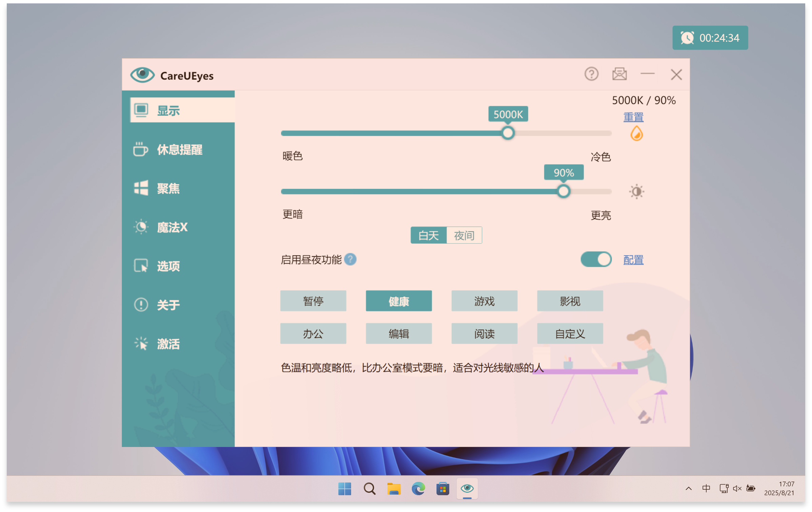Select the 游戏 game preset
The width and height of the screenshot is (812, 512).
(485, 301)
